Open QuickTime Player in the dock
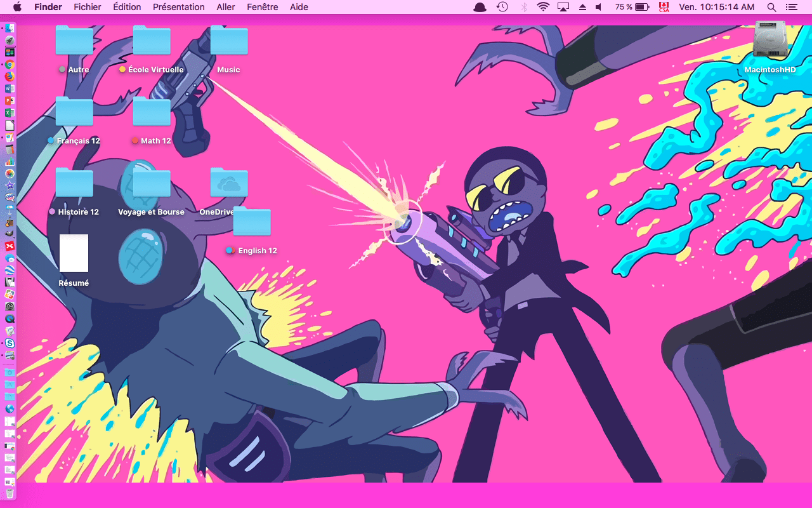 coord(10,318)
